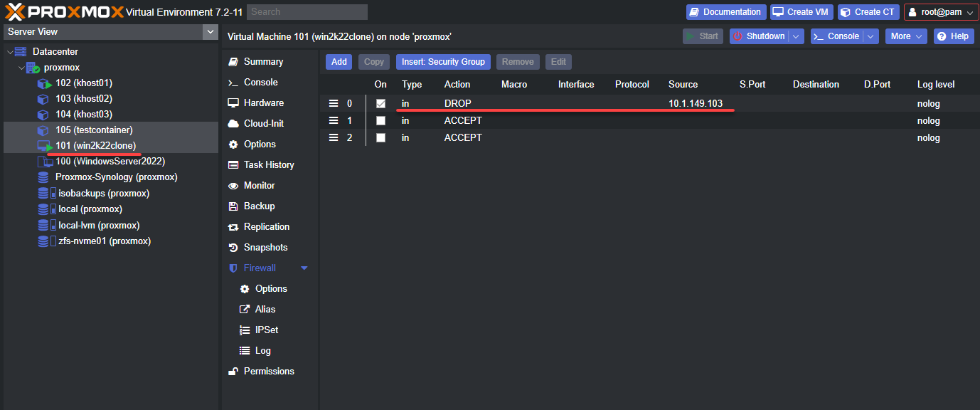Enable rule 1 ACCEPT checkbox
This screenshot has height=410, width=980.
click(380, 121)
